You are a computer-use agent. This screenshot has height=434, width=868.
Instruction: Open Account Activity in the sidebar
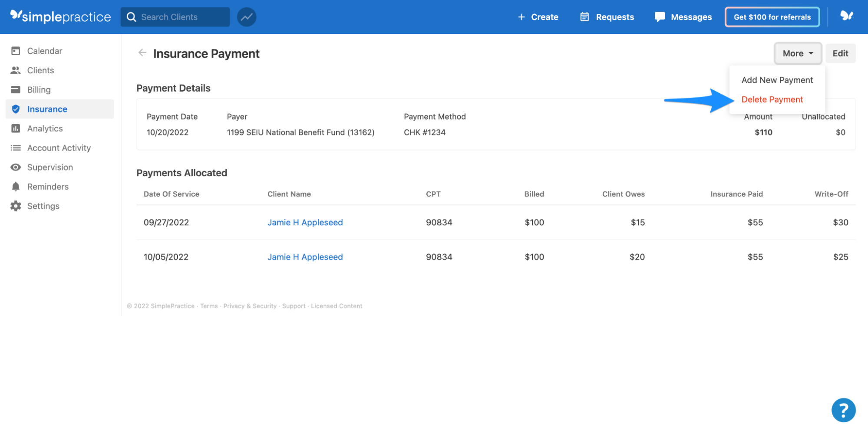coord(59,148)
